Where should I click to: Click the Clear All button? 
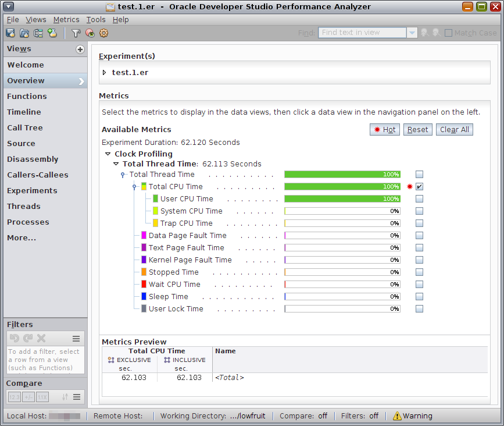455,130
